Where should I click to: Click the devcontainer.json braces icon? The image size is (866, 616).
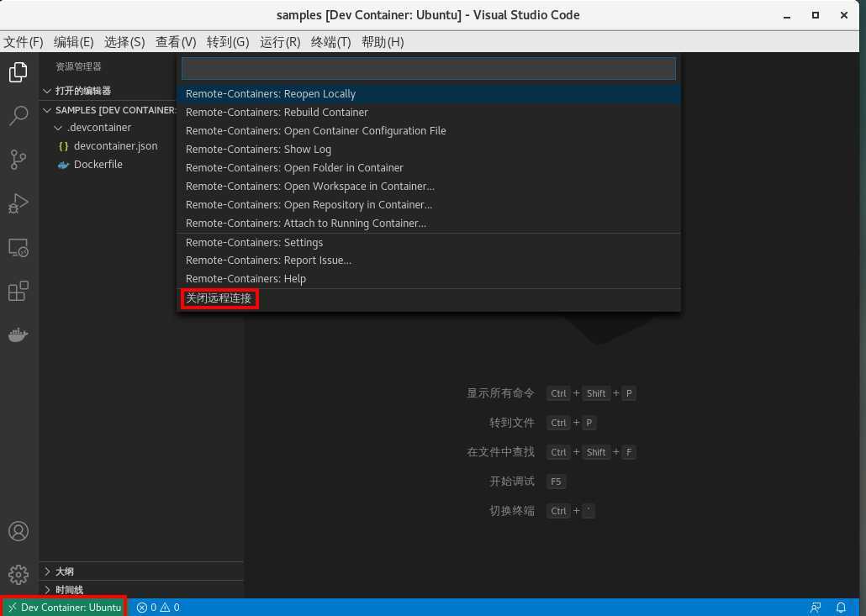pos(64,146)
